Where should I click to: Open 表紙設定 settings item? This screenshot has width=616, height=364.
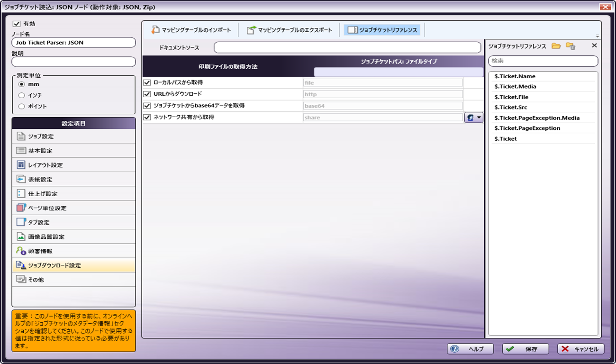[x=73, y=180]
